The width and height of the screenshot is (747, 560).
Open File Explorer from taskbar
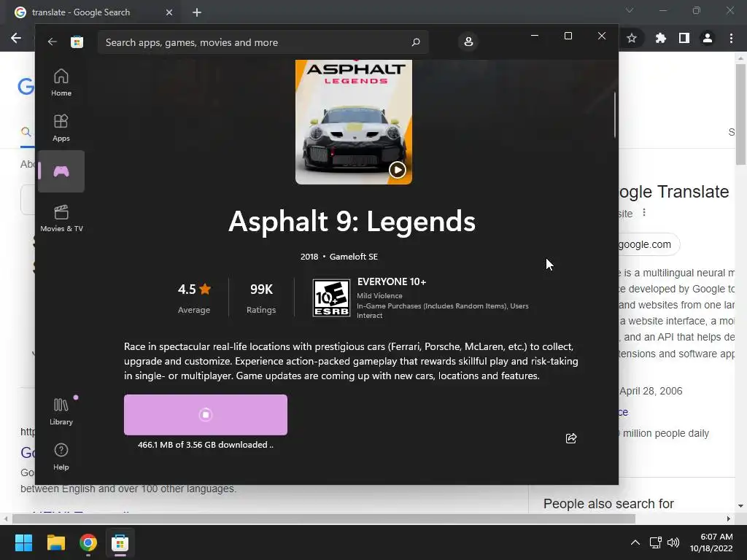click(x=55, y=542)
